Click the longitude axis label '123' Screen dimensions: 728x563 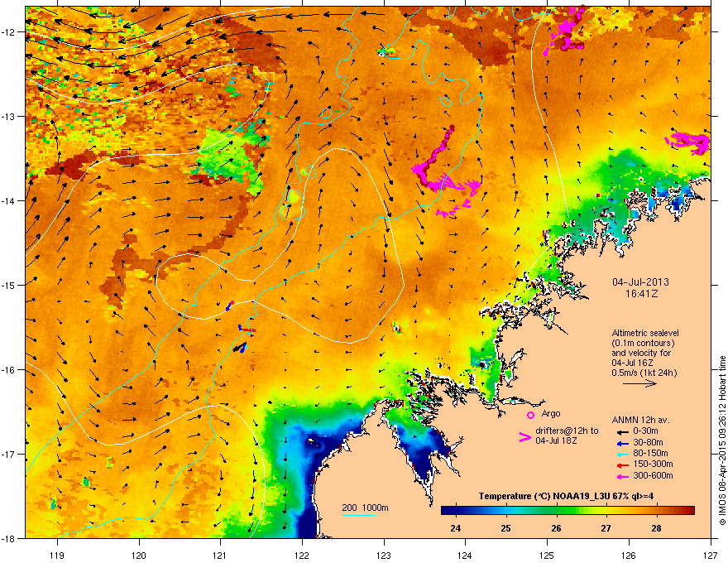coord(384,555)
